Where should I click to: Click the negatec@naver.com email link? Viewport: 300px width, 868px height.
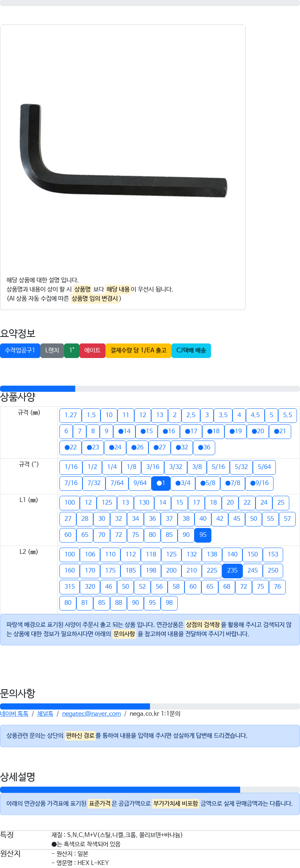click(x=91, y=714)
